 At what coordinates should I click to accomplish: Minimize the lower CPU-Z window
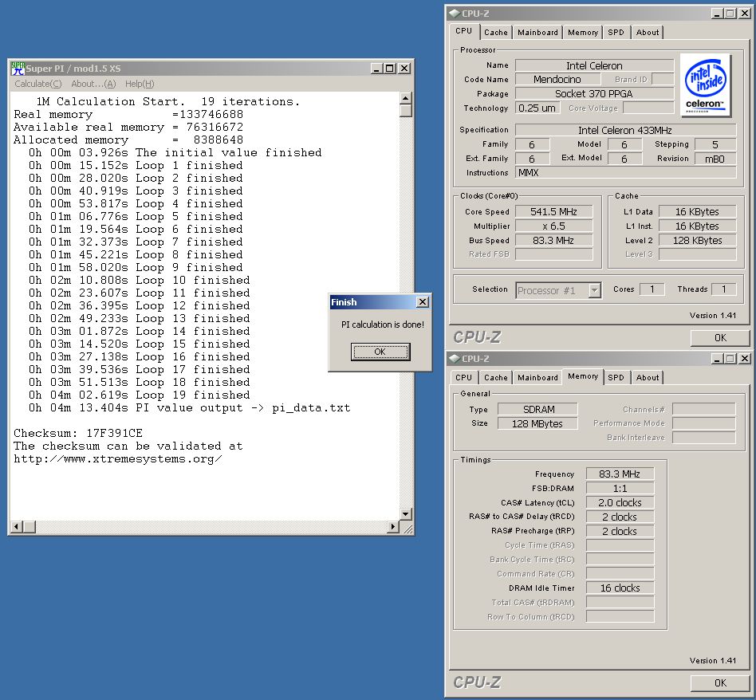(x=718, y=359)
